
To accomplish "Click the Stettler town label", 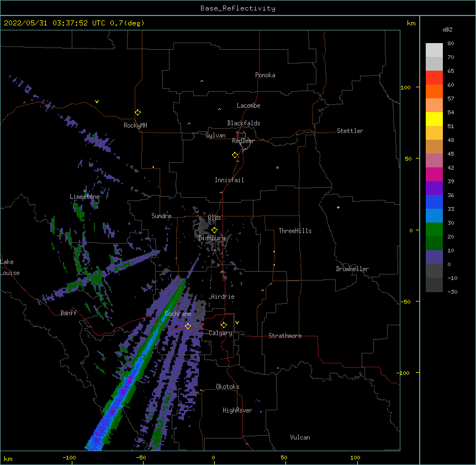I will (x=350, y=131).
